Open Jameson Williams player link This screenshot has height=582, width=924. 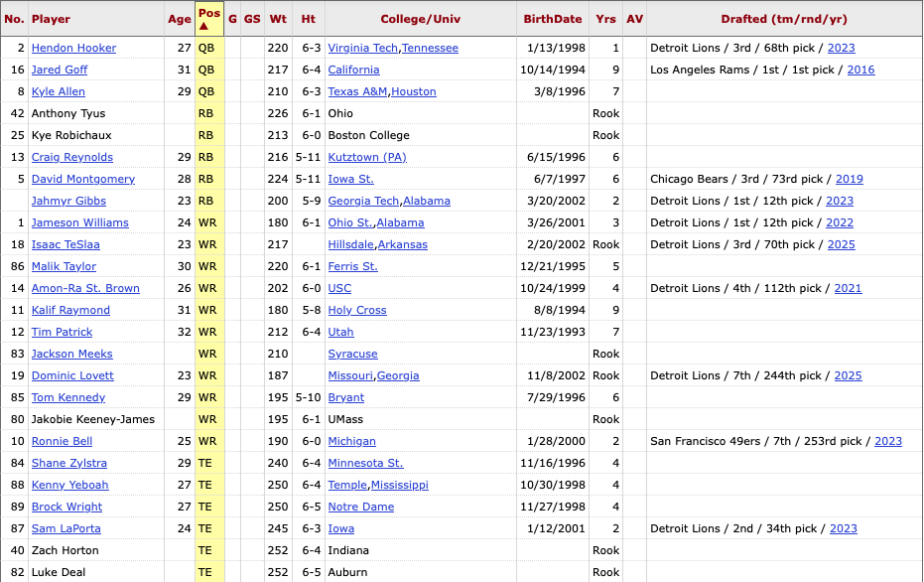click(79, 222)
